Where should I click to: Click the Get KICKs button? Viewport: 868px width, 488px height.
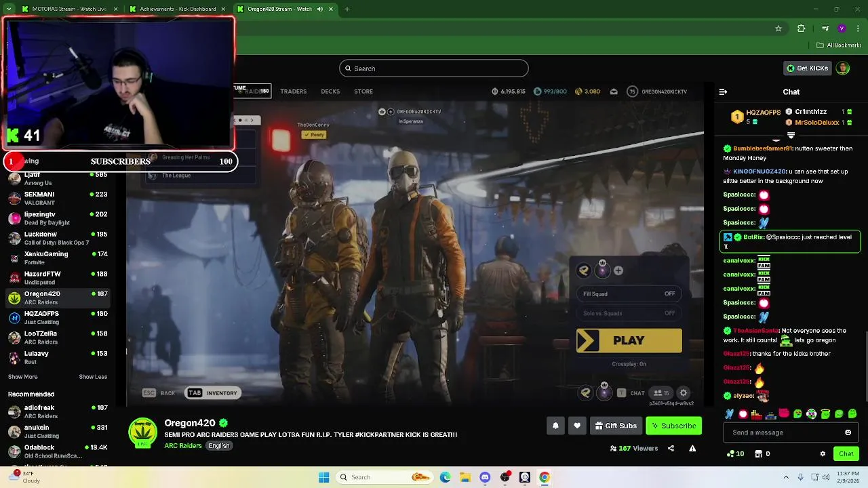[807, 68]
